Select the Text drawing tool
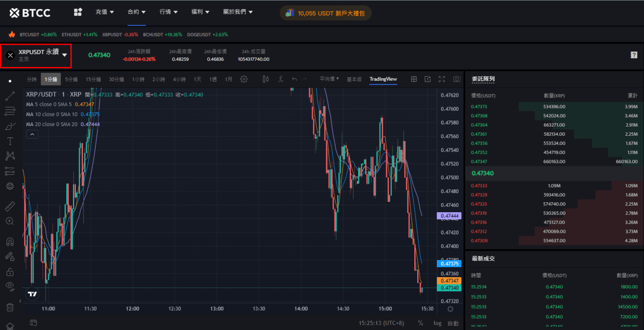Viewport: 644px width, 330px height. pyautogui.click(x=10, y=141)
